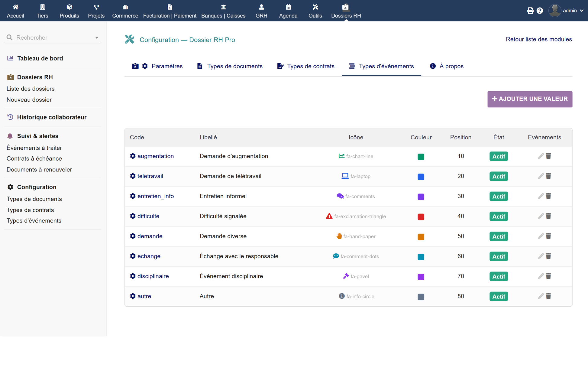The height and width of the screenshot is (384, 588).
Task: Click gear icon beside augmentation code
Action: pyautogui.click(x=133, y=156)
